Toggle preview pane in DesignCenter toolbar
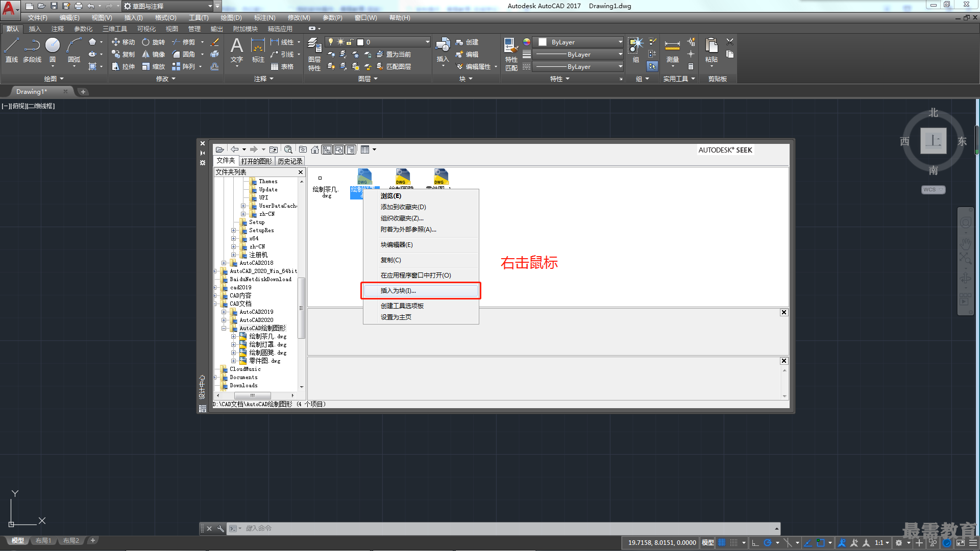 (x=339, y=149)
